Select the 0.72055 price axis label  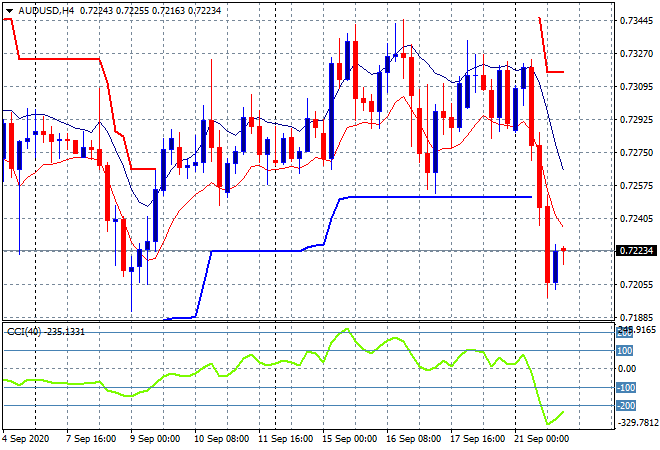click(x=636, y=285)
